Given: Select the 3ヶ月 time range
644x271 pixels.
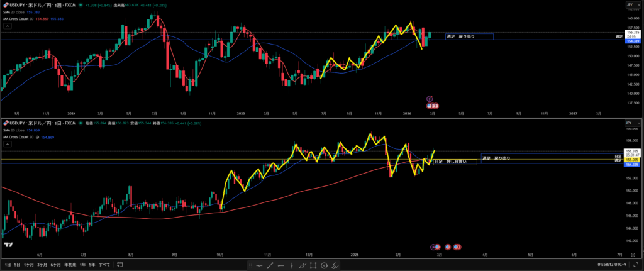Looking at the screenshot, I should click(x=43, y=265).
